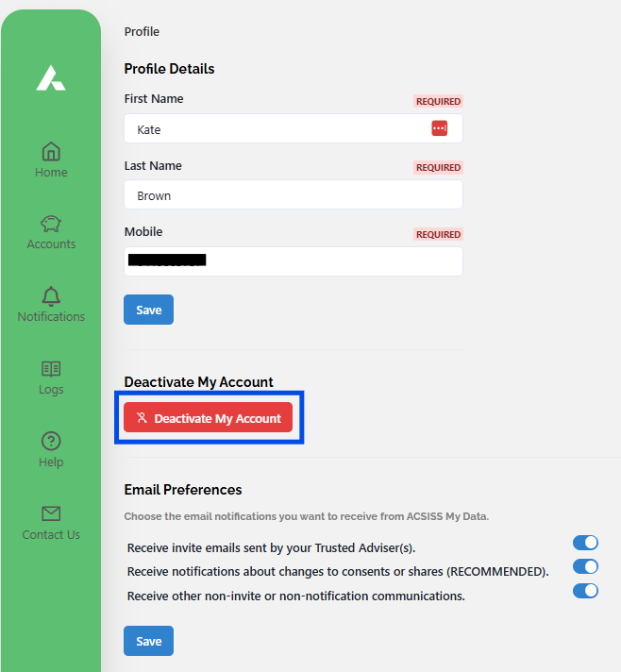Click password manager icon in First Name field
621x672 pixels.
439,128
